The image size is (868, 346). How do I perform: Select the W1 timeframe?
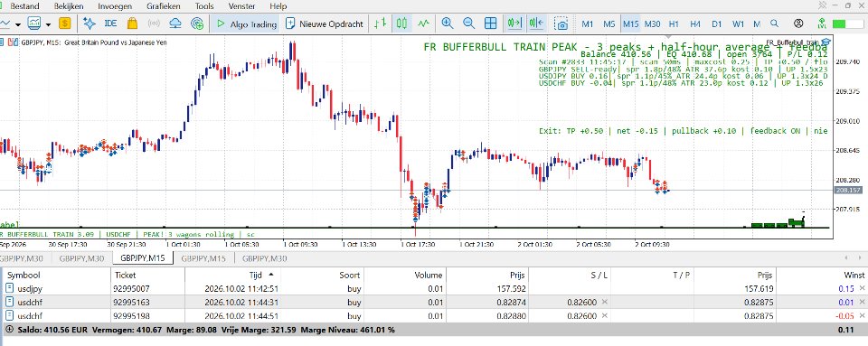(x=739, y=23)
